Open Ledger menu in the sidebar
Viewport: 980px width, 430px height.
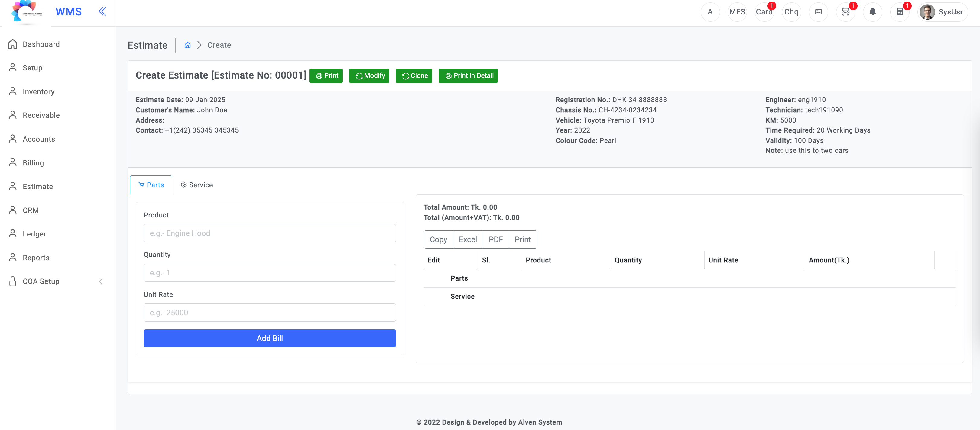34,234
